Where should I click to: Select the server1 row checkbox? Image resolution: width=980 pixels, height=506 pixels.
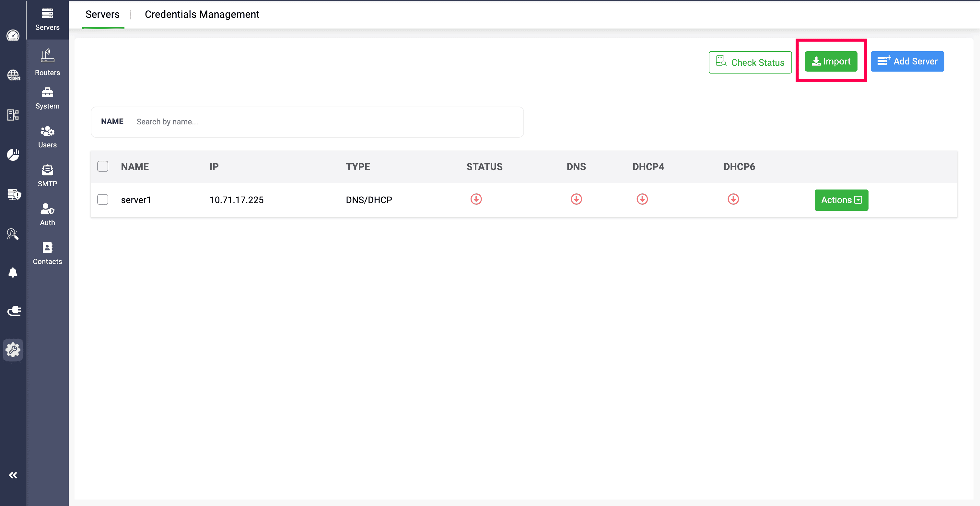tap(103, 200)
